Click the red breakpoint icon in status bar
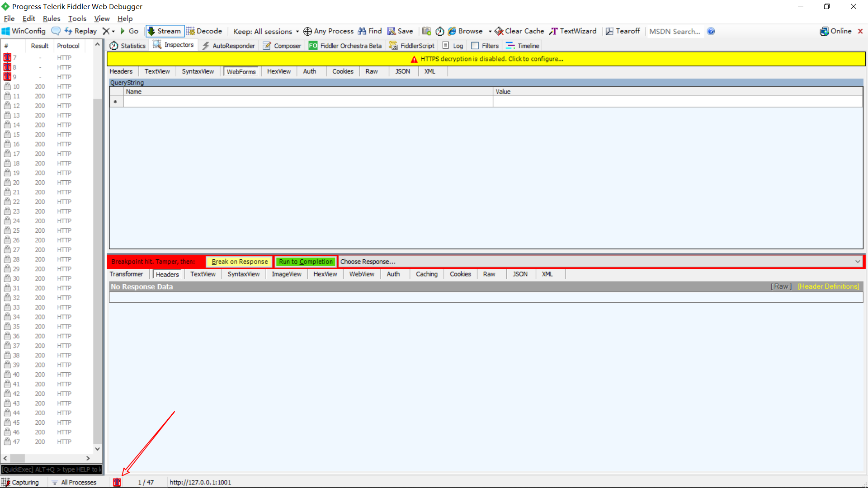The image size is (868, 488). pyautogui.click(x=117, y=482)
